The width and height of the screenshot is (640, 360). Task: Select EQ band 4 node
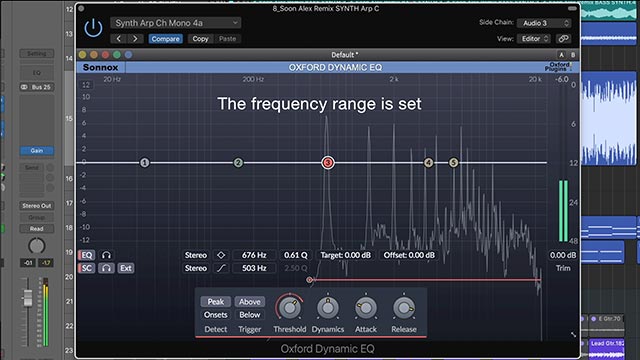(428, 163)
